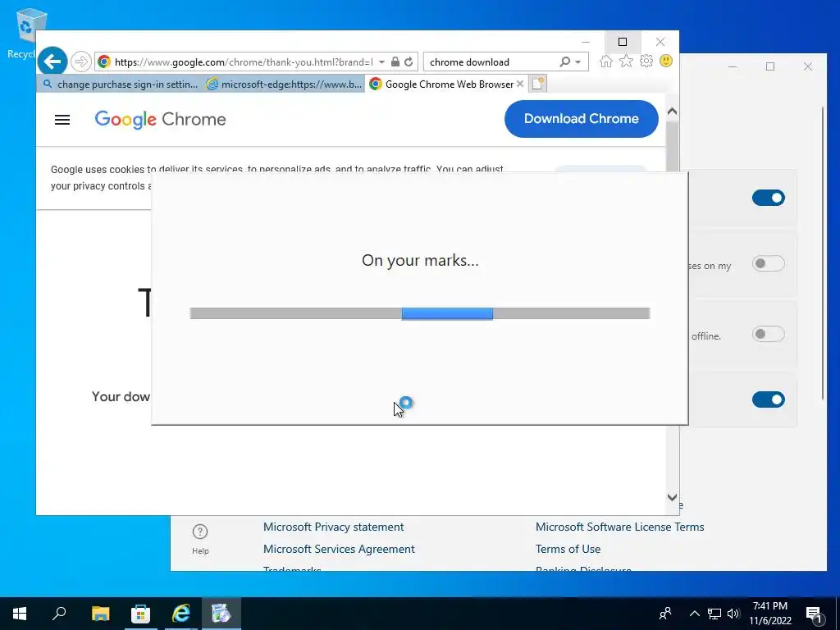Open the search provider dropdown arrow
Image resolution: width=840 pixels, height=630 pixels.
click(578, 62)
